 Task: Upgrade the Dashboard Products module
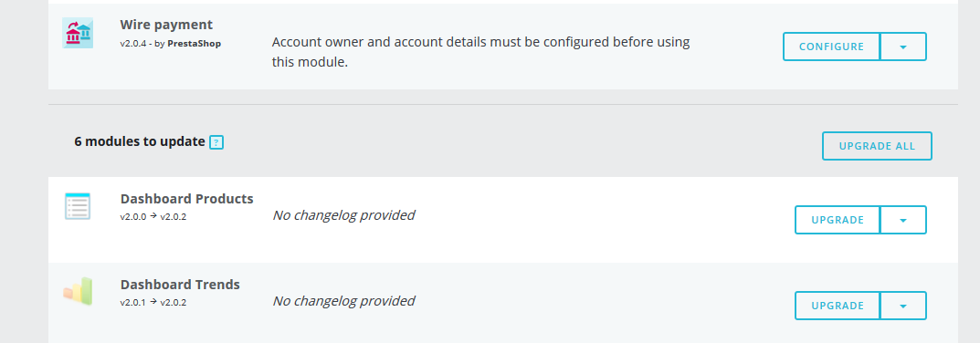[x=838, y=220]
